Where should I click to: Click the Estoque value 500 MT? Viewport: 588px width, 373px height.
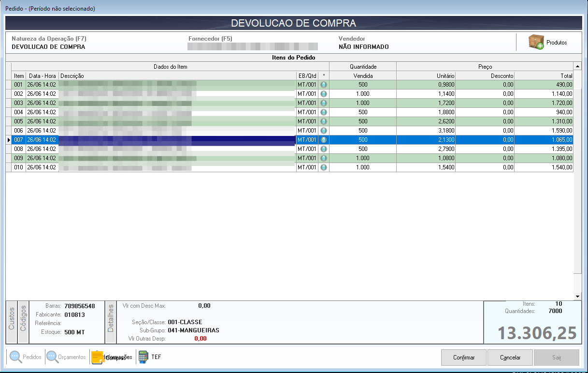pyautogui.click(x=74, y=332)
